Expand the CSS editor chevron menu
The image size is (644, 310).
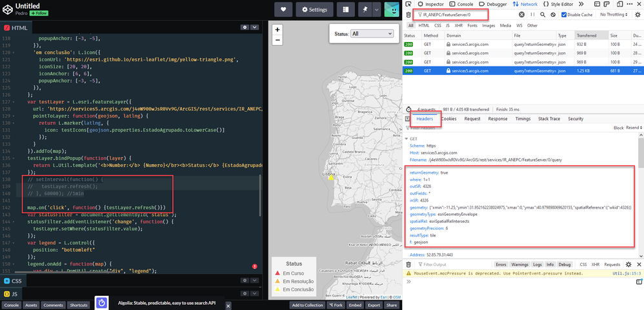coord(255,280)
